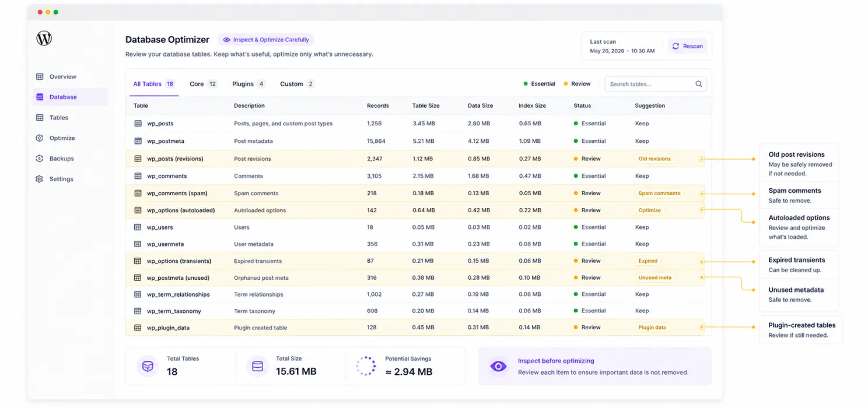The image size is (868, 408).
Task: Click the search magnifier icon
Action: (x=698, y=84)
